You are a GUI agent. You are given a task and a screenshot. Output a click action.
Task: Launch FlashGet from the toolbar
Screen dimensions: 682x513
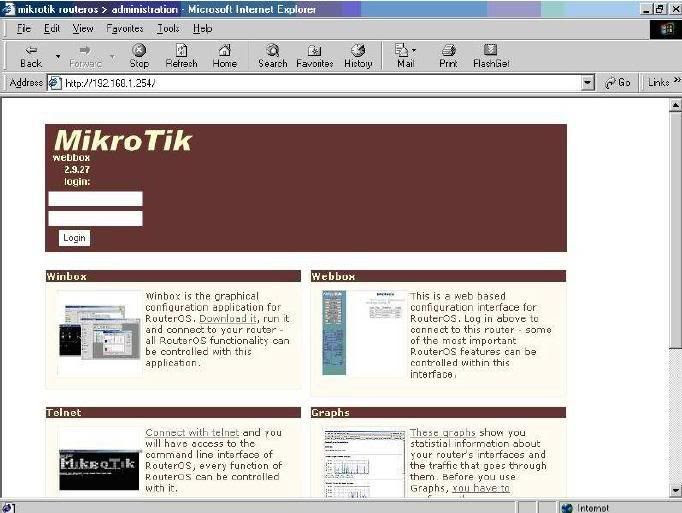click(x=491, y=56)
